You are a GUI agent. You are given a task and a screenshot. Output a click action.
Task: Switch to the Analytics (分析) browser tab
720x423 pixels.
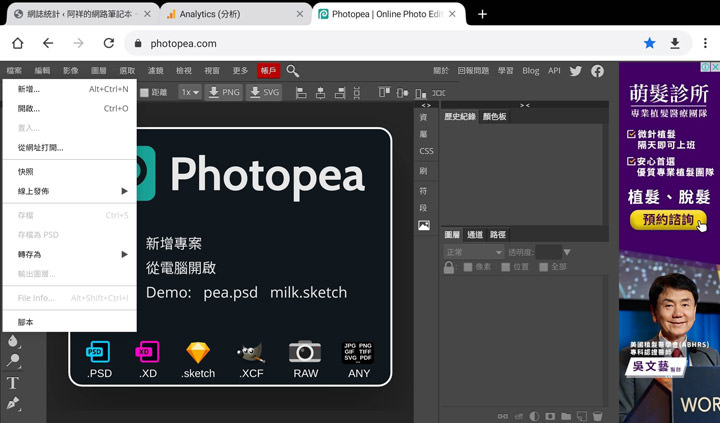click(x=236, y=14)
